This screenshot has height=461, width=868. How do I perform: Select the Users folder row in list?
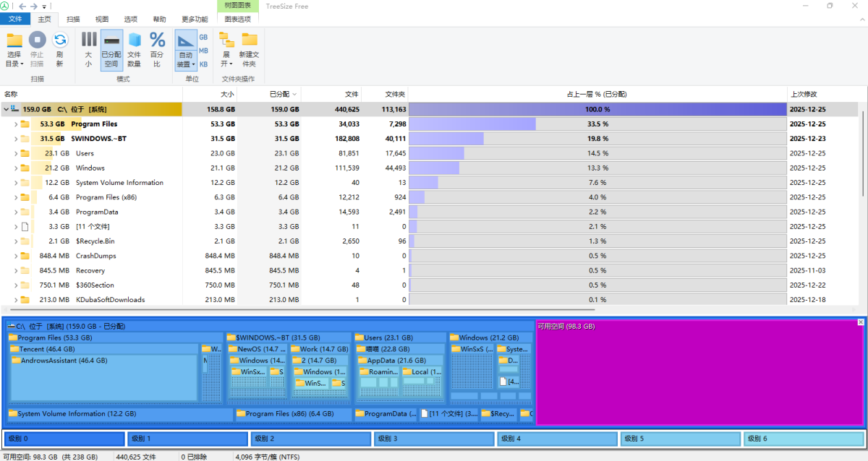point(85,153)
